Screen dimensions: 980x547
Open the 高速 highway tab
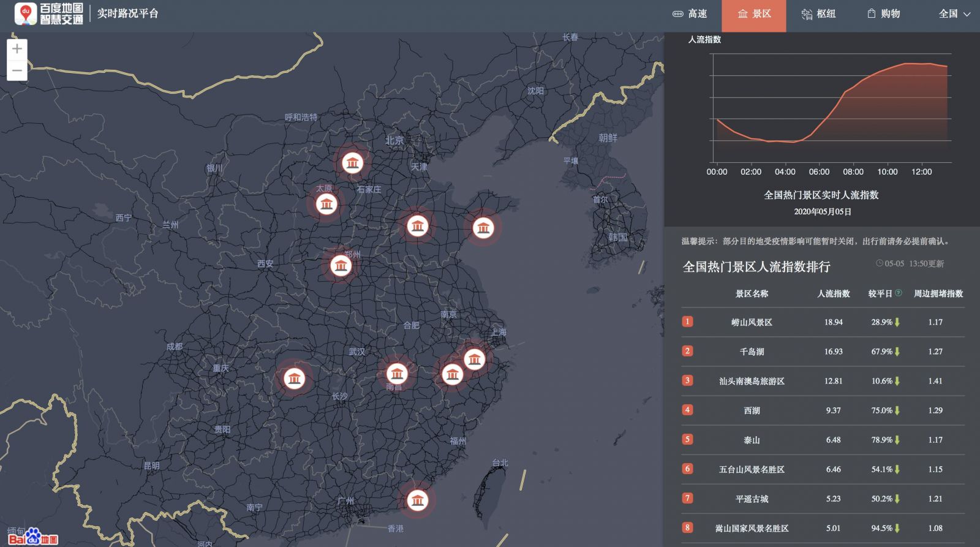690,13
